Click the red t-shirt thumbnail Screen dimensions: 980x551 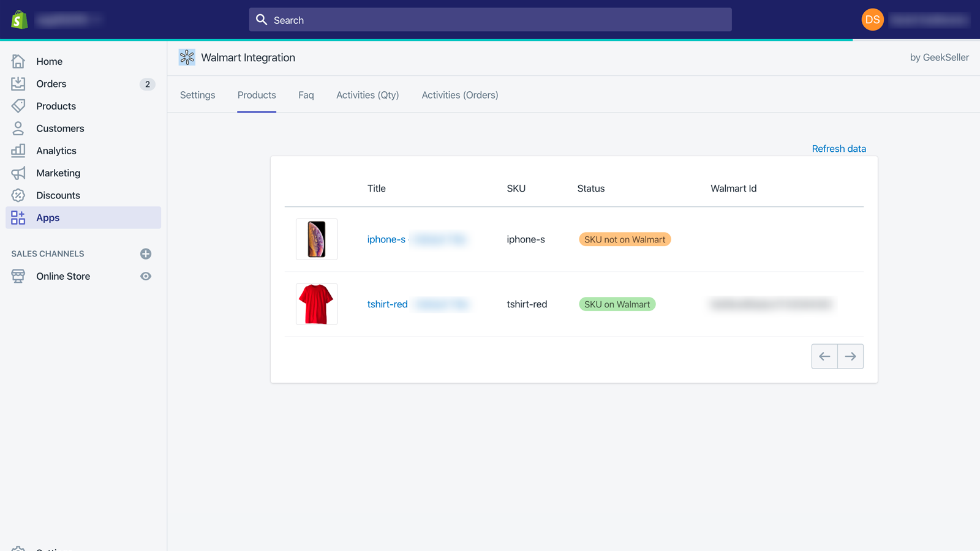(x=317, y=304)
